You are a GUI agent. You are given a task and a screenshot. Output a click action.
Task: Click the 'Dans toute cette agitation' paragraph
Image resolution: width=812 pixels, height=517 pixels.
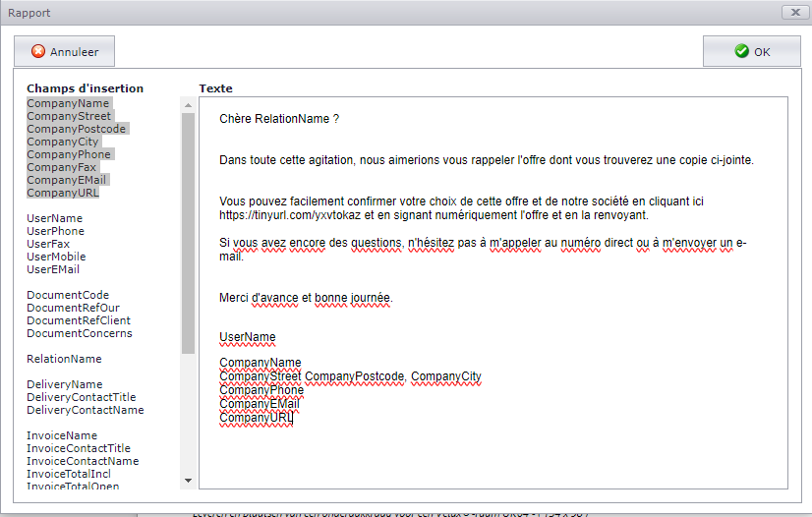[487, 160]
